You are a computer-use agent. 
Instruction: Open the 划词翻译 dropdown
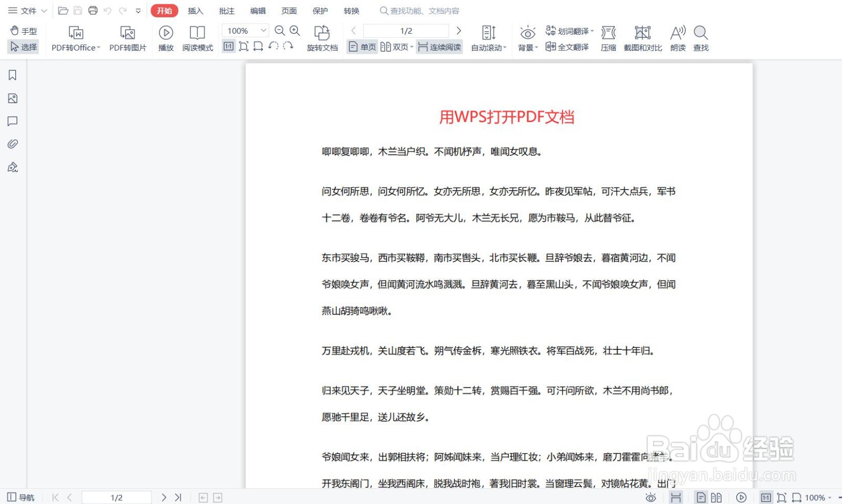pos(569,31)
